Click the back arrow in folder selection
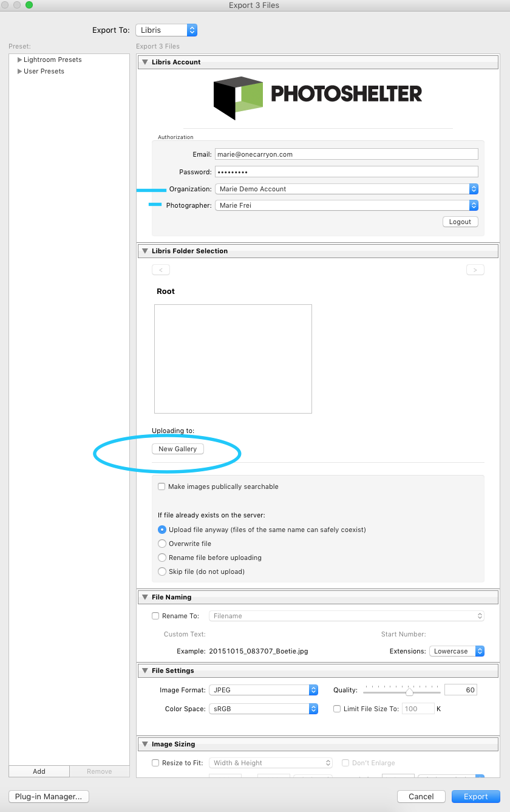 (x=160, y=270)
